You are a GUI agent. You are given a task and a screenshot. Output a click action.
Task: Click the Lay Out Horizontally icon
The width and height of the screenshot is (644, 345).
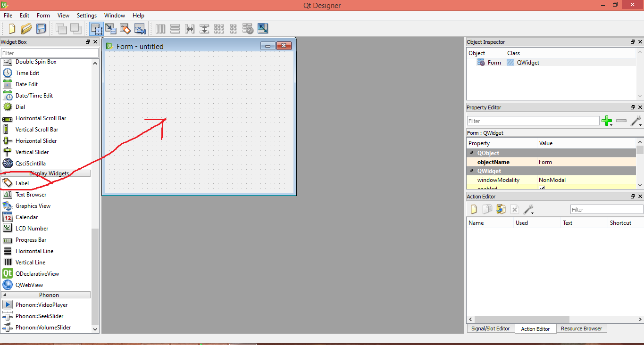click(x=160, y=29)
